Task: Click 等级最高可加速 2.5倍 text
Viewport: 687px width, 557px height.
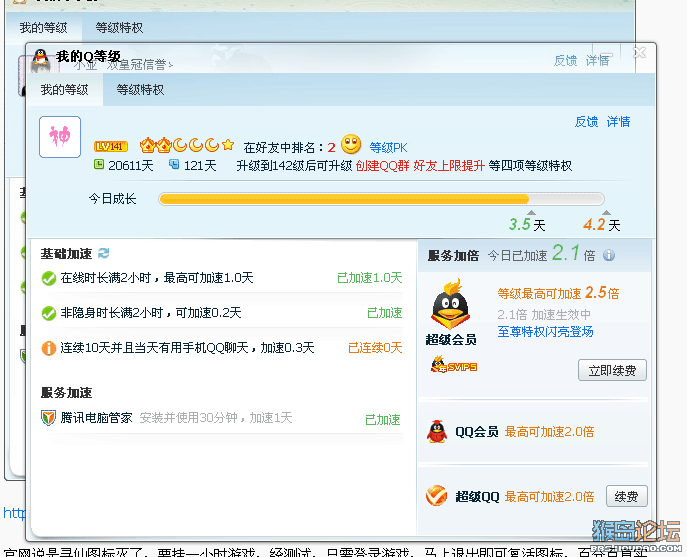Action: click(558, 293)
